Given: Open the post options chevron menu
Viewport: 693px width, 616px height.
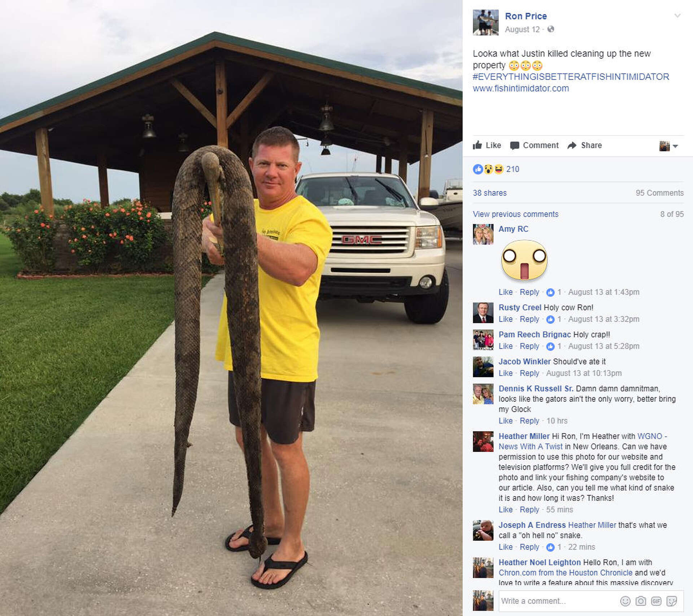Looking at the screenshot, I should (x=677, y=16).
